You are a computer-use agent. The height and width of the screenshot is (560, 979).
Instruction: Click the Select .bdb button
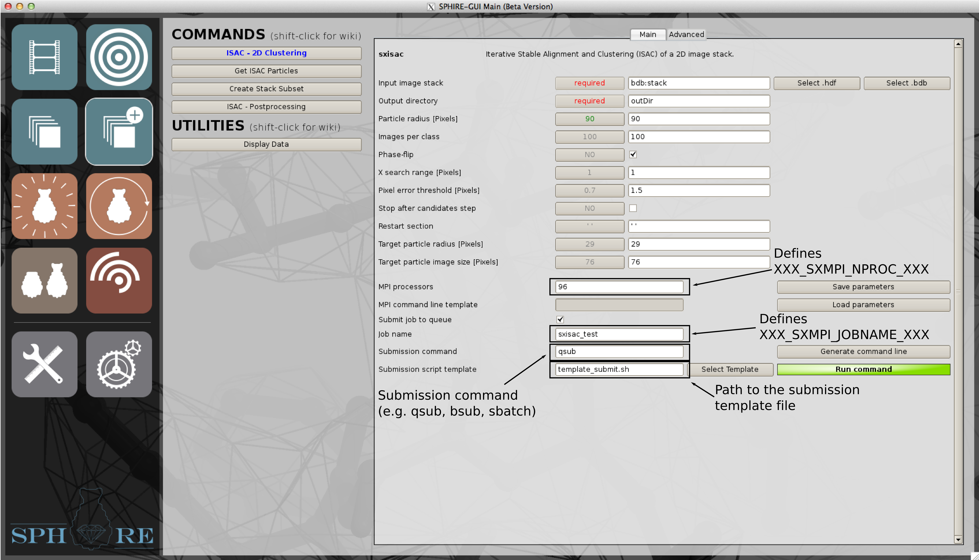(907, 83)
